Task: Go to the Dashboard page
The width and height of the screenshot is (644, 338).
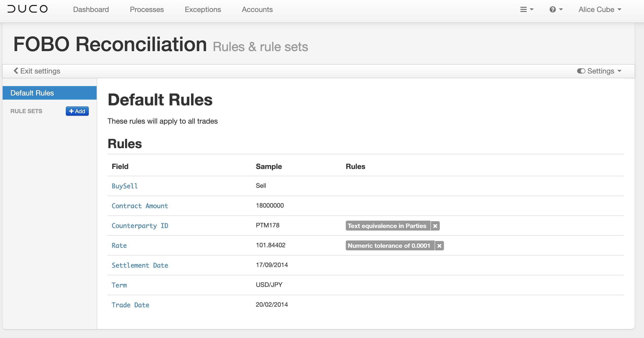Action: (91, 10)
